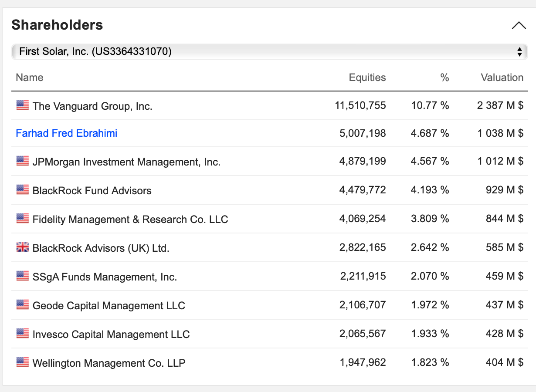Click the US flag beside Invesco Capital Management
Image resolution: width=536 pixels, height=392 pixels.
23,333
